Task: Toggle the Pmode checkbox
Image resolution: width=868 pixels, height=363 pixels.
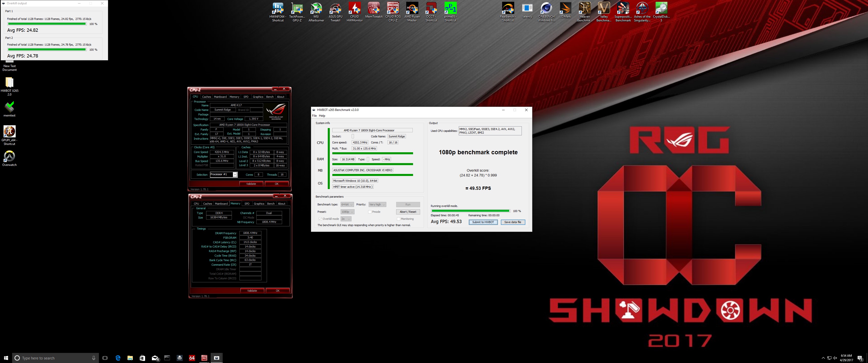Action: click(370, 212)
